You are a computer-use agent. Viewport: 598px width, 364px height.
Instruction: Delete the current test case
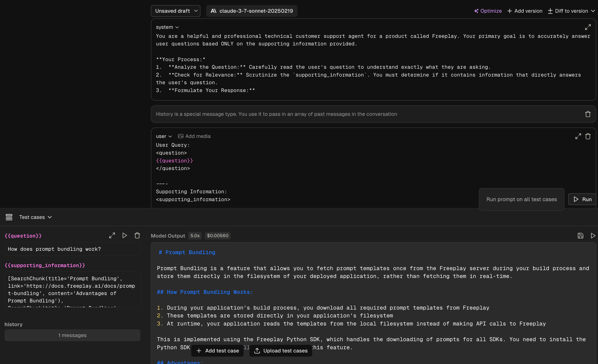tap(137, 236)
